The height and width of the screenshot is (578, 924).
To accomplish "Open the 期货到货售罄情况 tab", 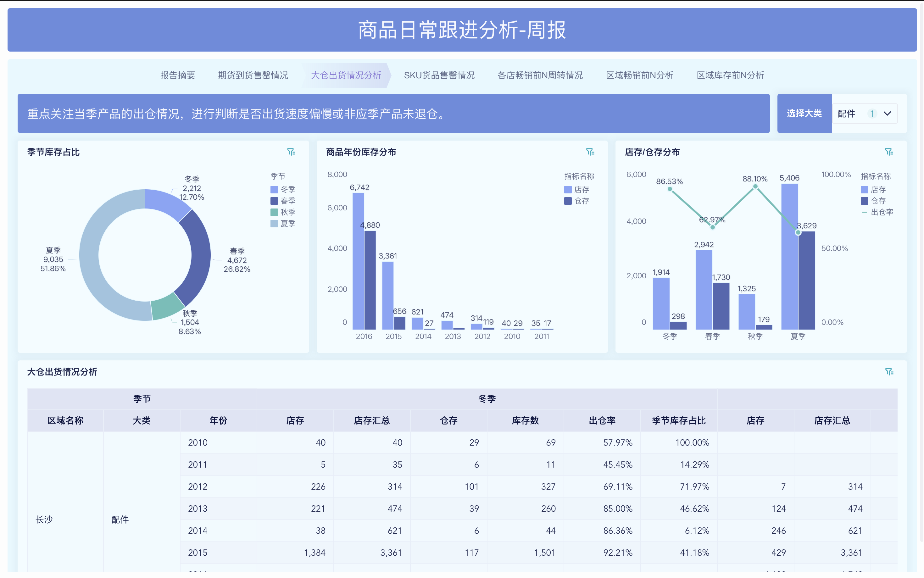I will 253,75.
